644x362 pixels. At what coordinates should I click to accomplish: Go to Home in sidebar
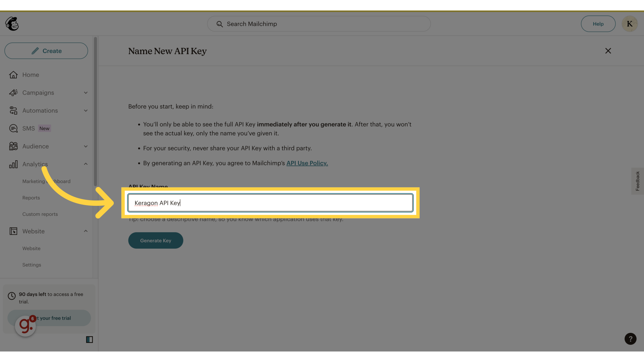point(31,75)
